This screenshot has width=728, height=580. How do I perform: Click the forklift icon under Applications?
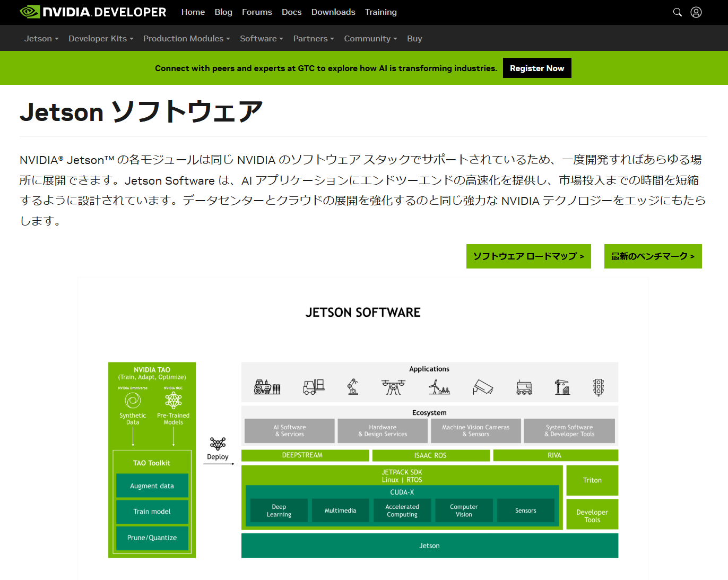(x=314, y=387)
